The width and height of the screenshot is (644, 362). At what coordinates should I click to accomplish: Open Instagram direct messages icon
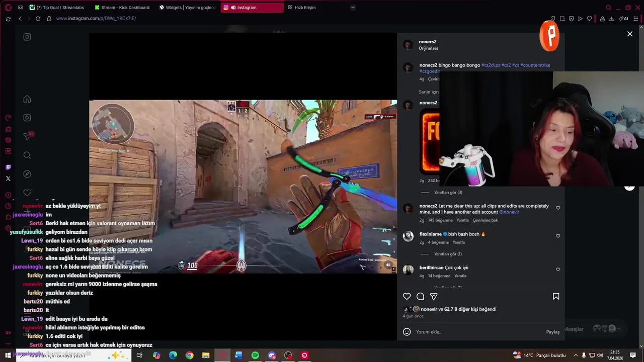[x=27, y=136]
